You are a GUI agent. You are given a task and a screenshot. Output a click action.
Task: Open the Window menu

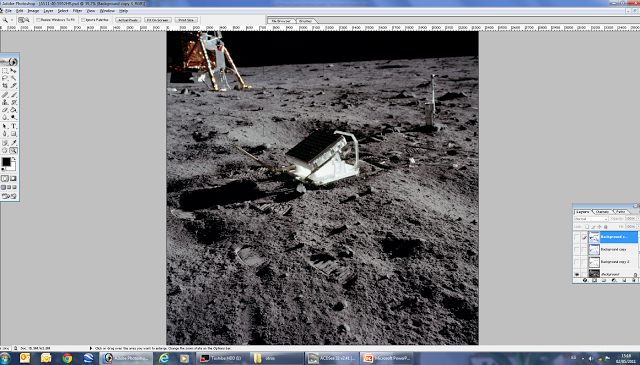click(x=107, y=11)
